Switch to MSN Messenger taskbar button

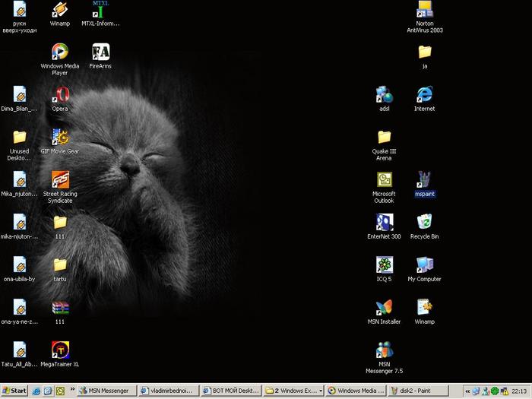[107, 391]
